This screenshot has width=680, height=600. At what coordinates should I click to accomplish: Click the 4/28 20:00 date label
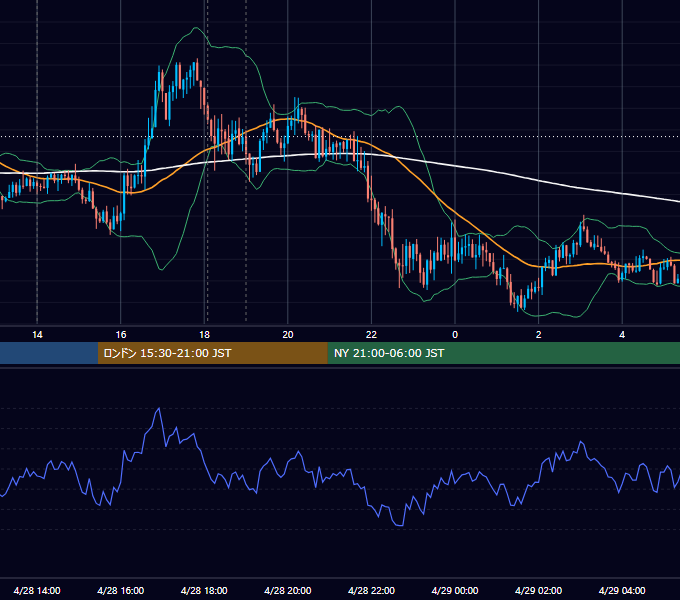[x=288, y=590]
